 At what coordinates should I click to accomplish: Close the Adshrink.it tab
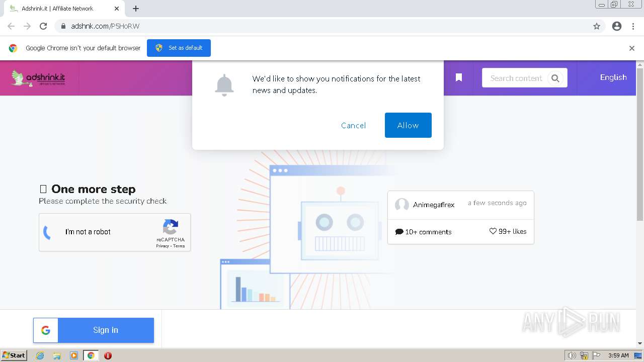(x=117, y=9)
